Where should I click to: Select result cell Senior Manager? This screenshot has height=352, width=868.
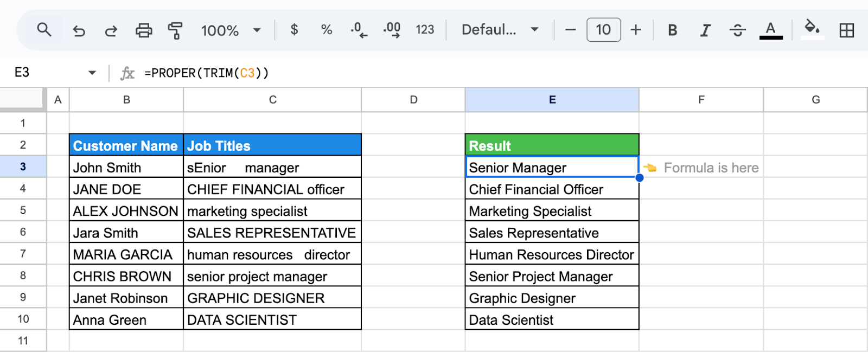[552, 167]
